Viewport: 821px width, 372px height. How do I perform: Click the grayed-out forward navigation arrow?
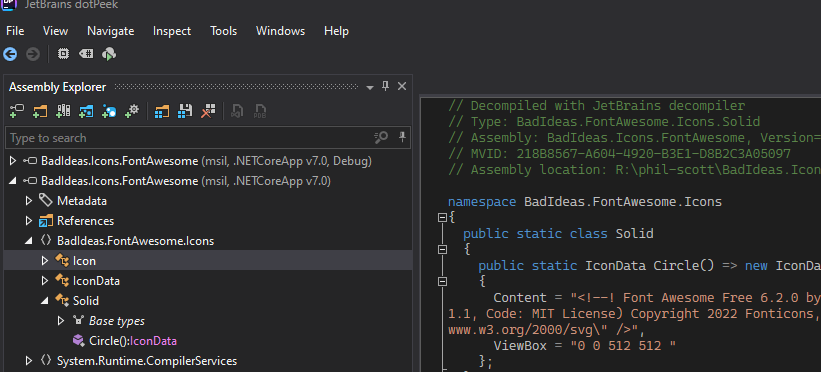33,54
